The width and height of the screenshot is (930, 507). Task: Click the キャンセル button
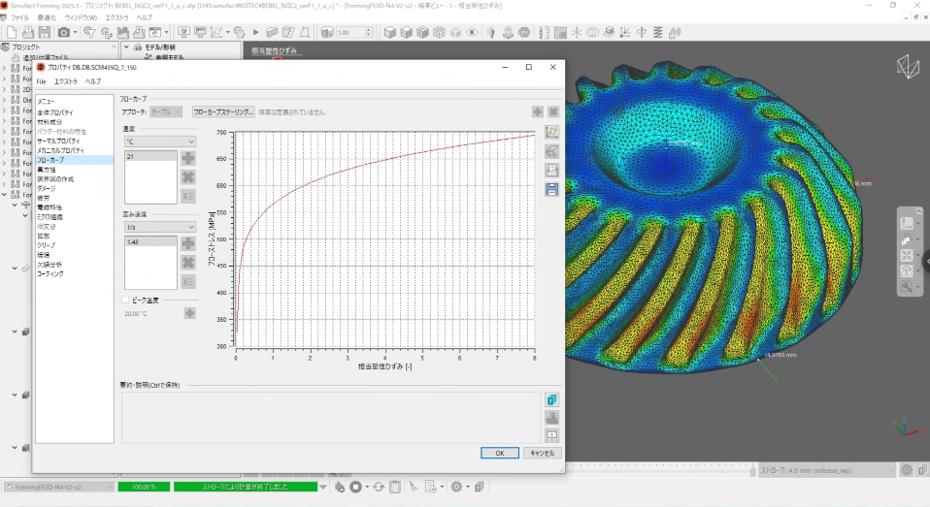point(541,453)
